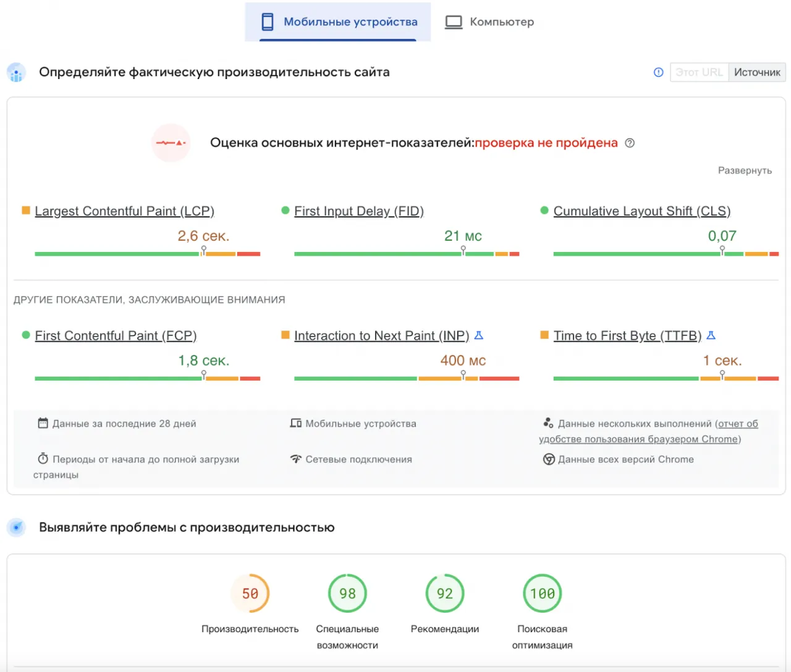Select the Этот URL toggle option
This screenshot has height=672, width=791.
click(699, 72)
